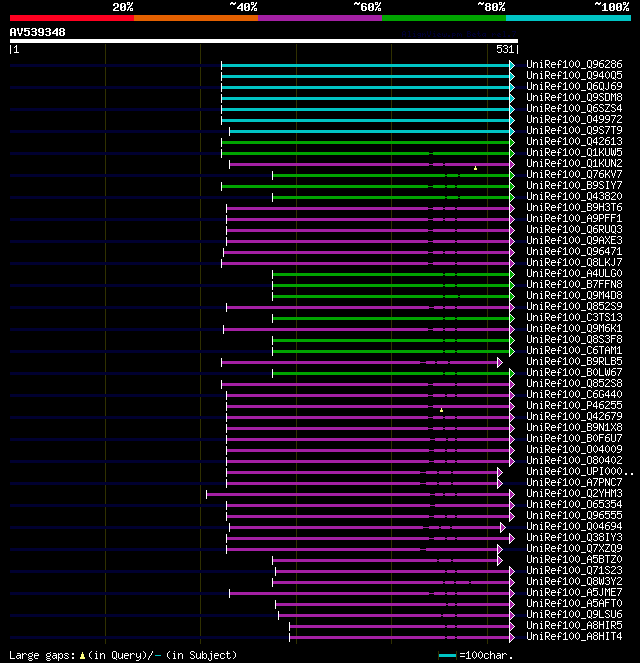Click the red 20% identity legend segment

pyautogui.click(x=72, y=18)
